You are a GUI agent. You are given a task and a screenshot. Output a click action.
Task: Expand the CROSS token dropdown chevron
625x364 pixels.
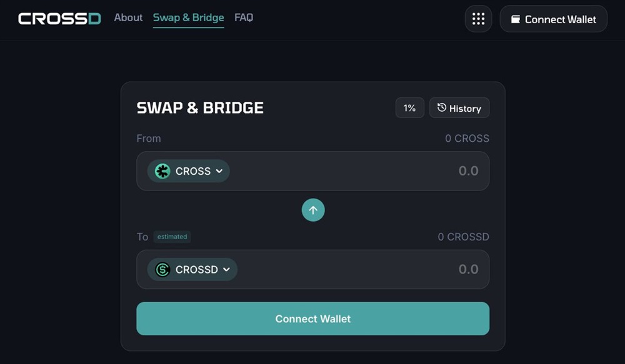coord(219,171)
